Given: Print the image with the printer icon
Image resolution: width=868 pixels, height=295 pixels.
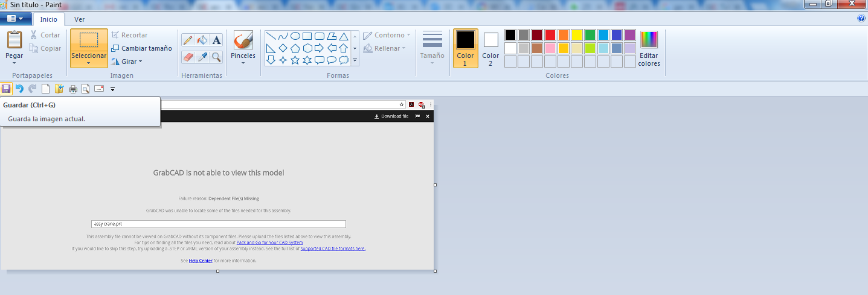Looking at the screenshot, I should [x=73, y=89].
